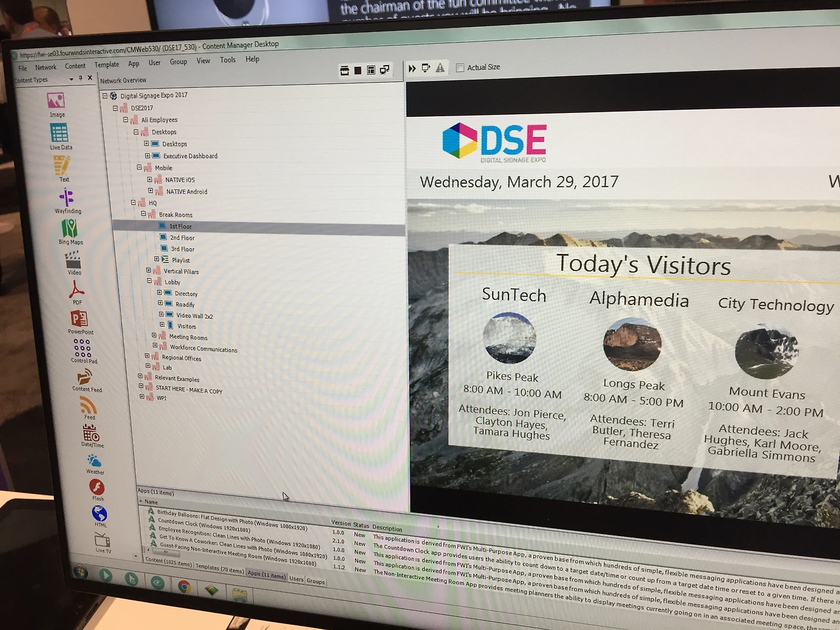Switch to the Users tab
This screenshot has width=840, height=630.
coord(297,579)
